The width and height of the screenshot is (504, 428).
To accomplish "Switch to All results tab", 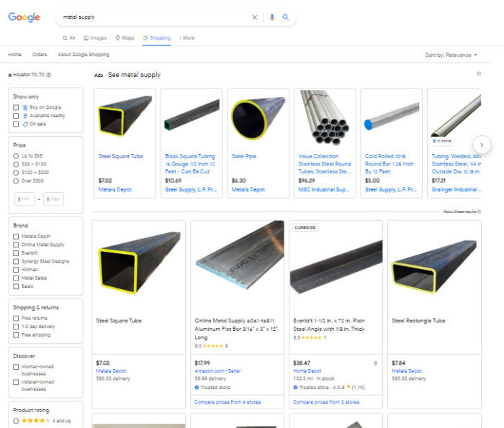I will coord(69,38).
